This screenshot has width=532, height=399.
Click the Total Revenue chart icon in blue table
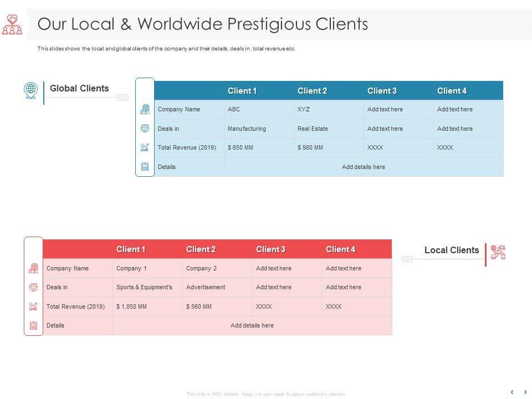[x=145, y=147]
